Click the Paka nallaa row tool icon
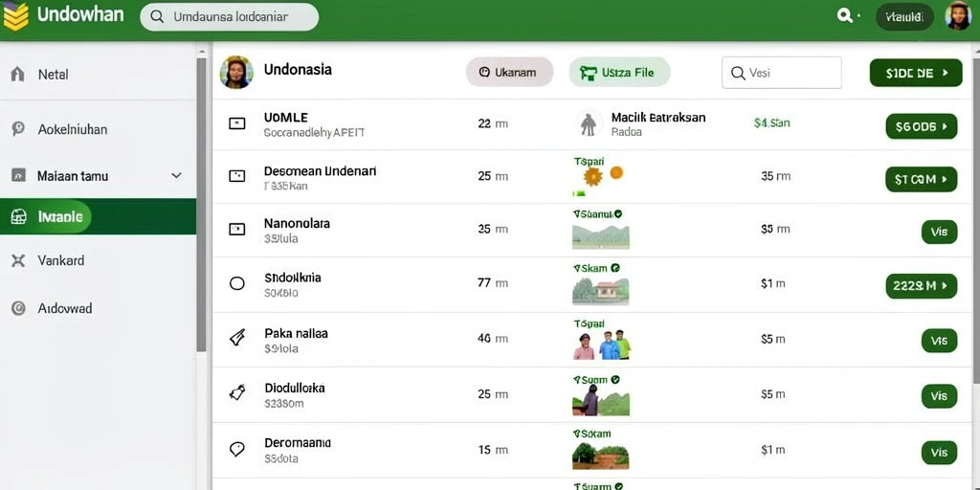 237,339
